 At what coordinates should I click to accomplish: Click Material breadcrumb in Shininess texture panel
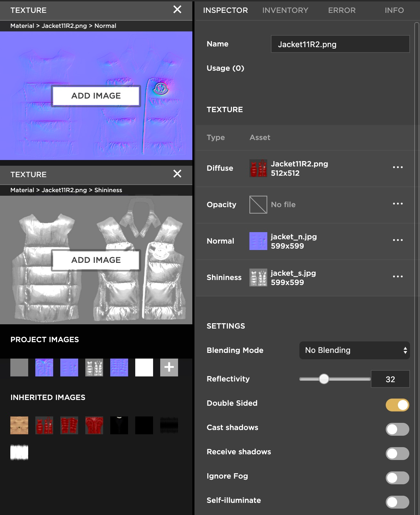click(22, 190)
